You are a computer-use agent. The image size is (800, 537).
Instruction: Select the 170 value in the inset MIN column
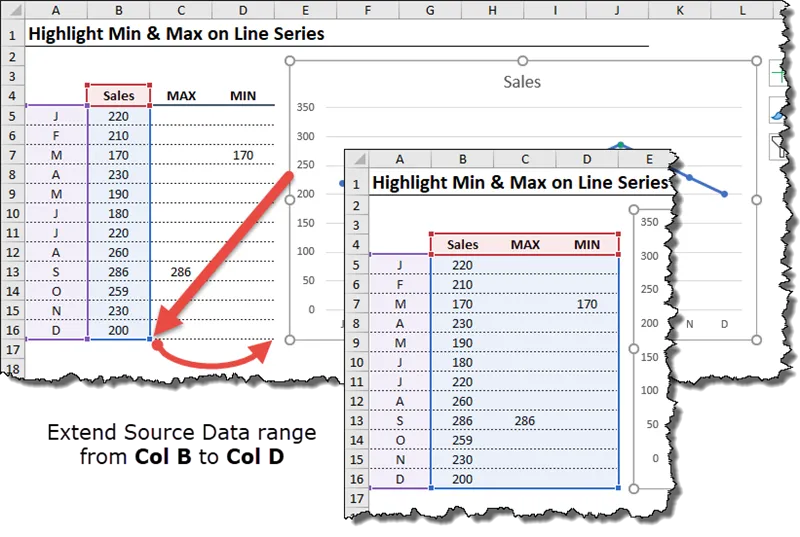[x=587, y=304]
